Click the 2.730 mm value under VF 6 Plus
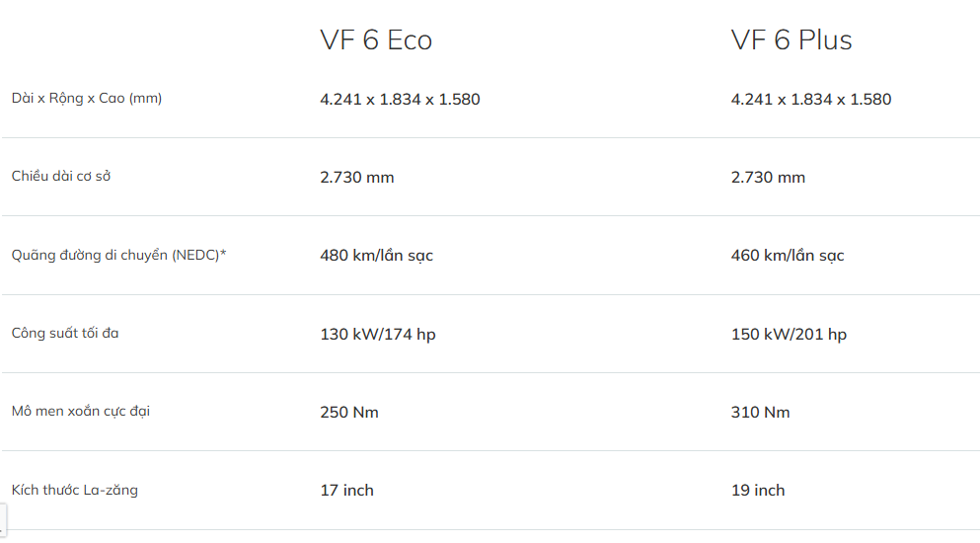 click(x=768, y=178)
